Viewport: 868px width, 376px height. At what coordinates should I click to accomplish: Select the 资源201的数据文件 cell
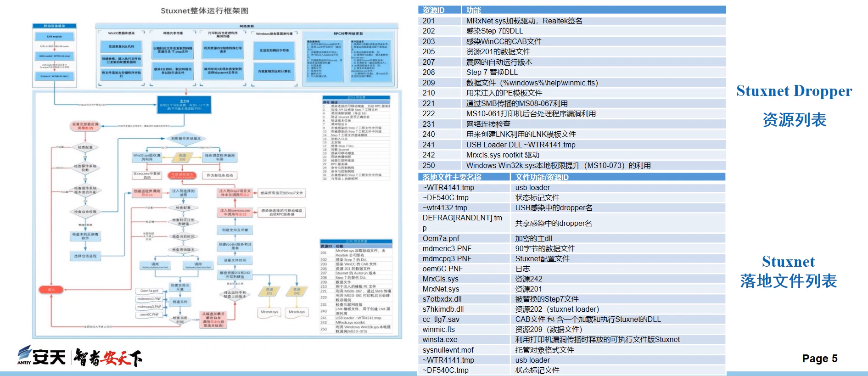point(594,51)
